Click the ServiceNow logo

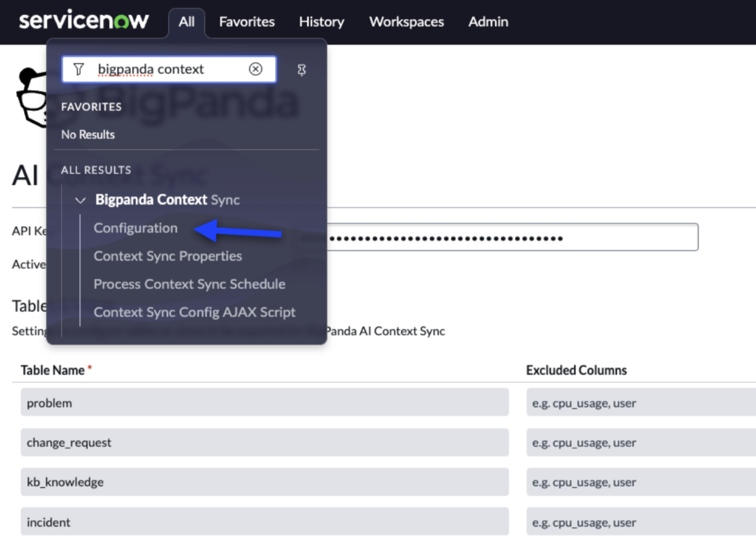pos(84,21)
